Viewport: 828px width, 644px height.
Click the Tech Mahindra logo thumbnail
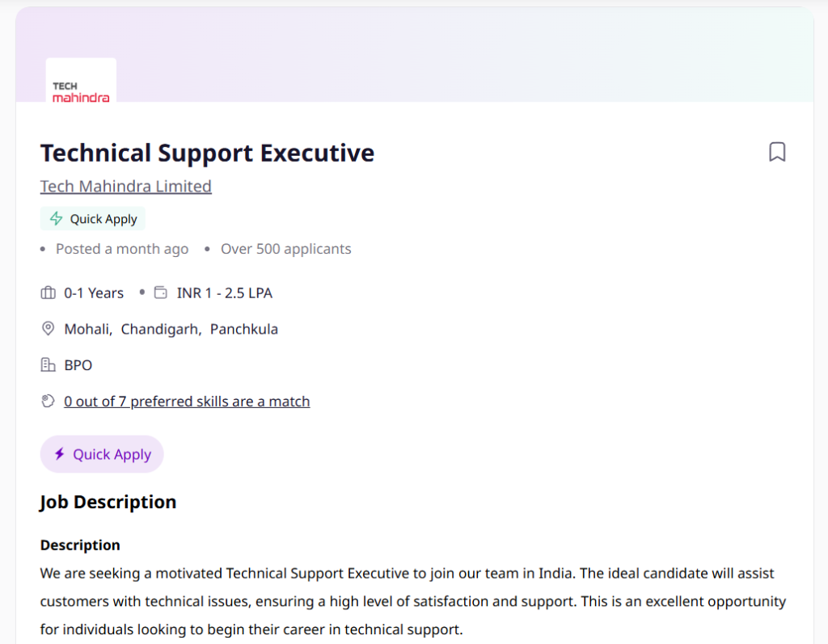point(81,80)
